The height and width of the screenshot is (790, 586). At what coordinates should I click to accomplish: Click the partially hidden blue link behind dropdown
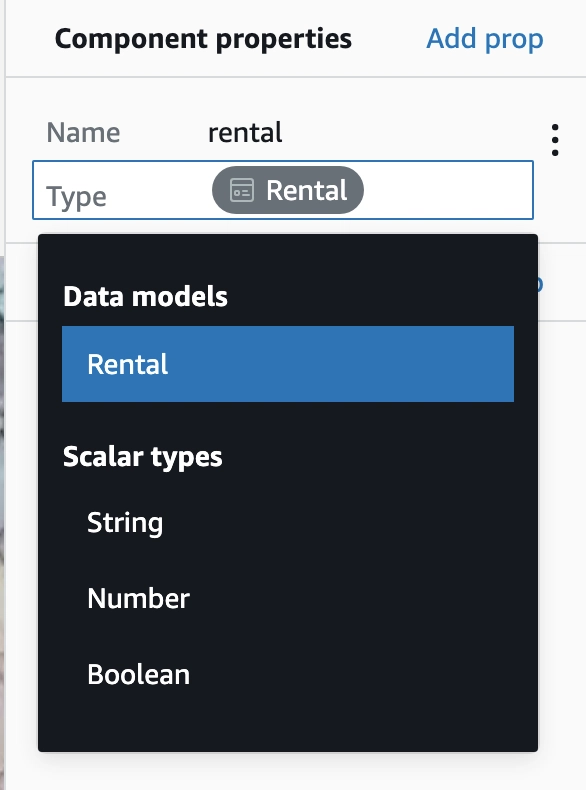540,284
